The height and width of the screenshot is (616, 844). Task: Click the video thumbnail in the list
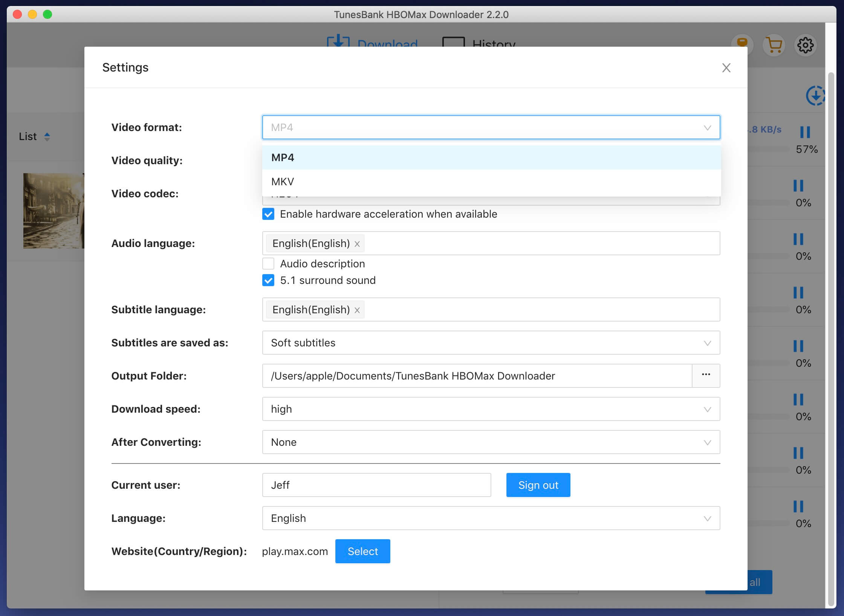(x=54, y=211)
